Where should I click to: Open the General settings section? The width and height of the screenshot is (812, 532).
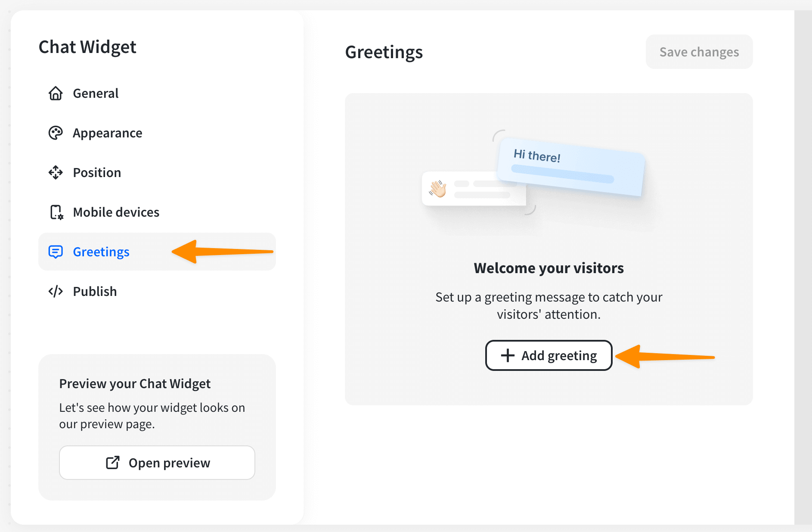point(96,93)
